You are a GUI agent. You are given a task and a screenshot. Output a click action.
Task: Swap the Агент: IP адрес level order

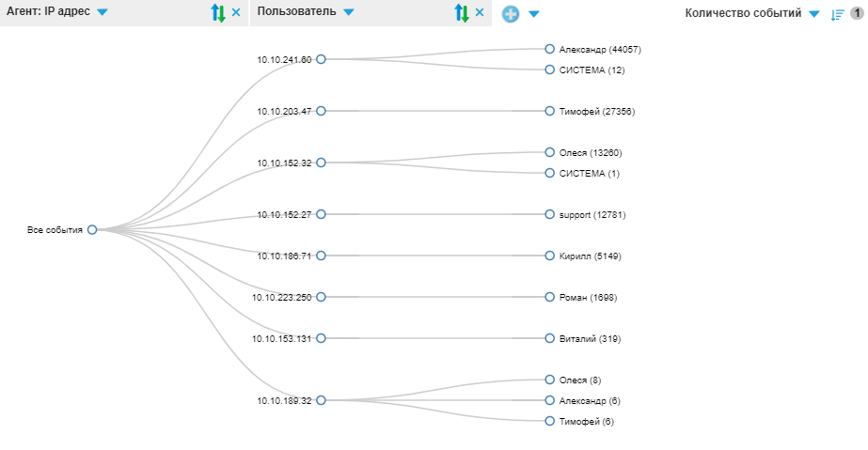[218, 13]
